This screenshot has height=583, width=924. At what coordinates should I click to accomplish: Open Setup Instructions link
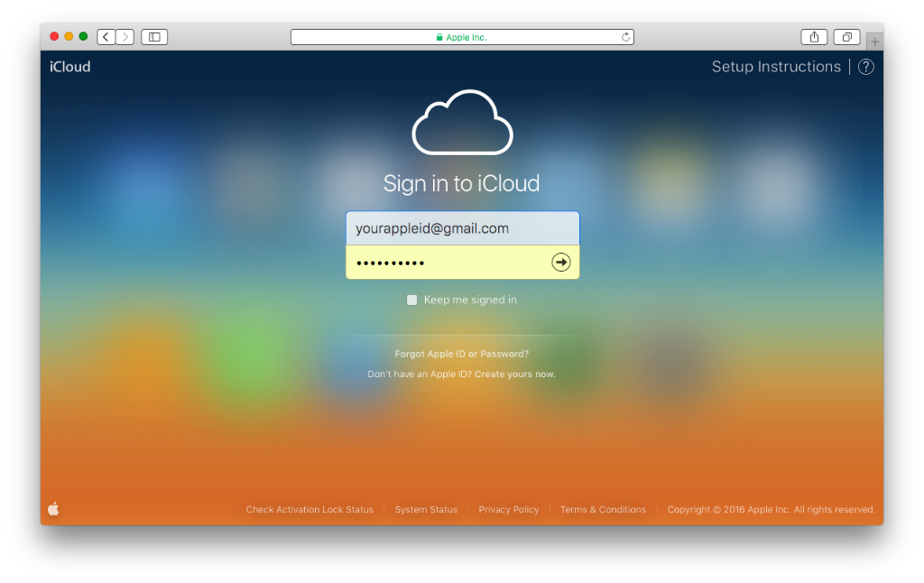coord(776,67)
